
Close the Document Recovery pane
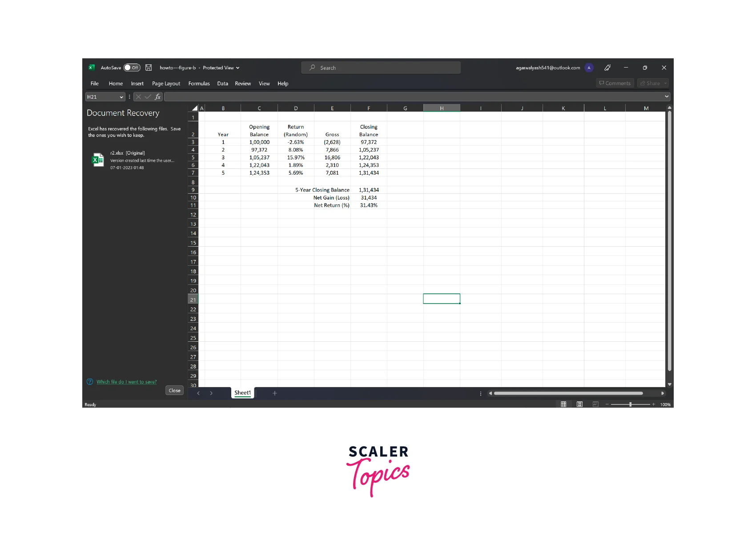174,391
